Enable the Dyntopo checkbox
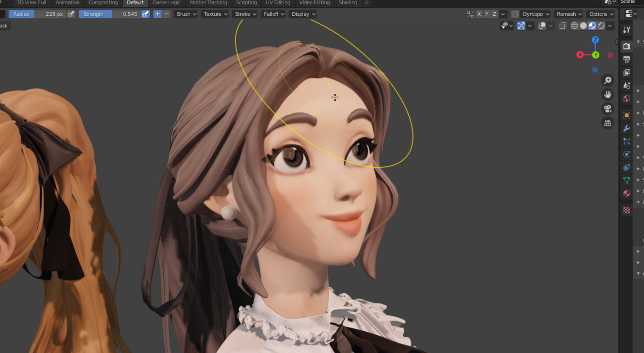This screenshot has width=644, height=353. [x=515, y=14]
